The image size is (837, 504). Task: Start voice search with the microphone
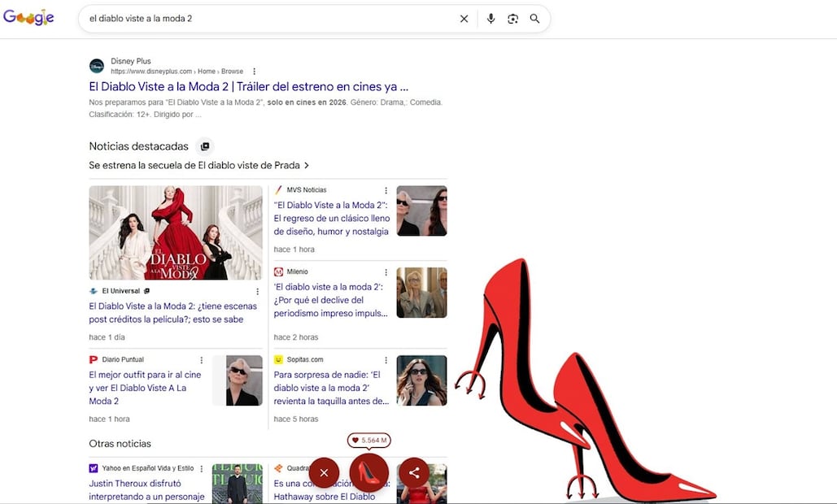click(x=490, y=19)
